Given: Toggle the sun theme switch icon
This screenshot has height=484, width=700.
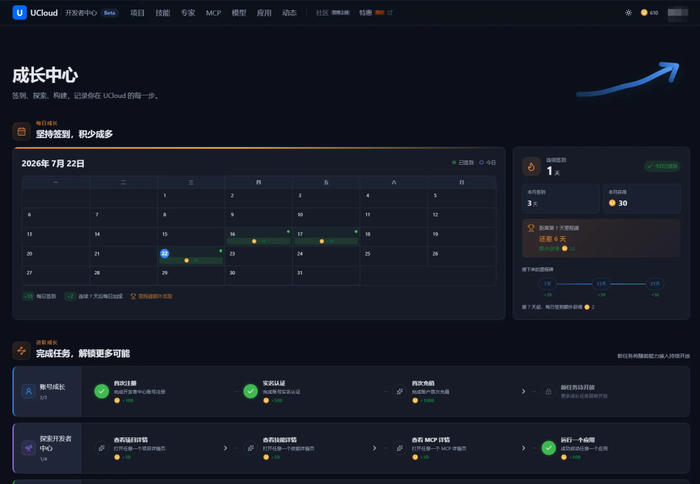Looking at the screenshot, I should tap(628, 13).
